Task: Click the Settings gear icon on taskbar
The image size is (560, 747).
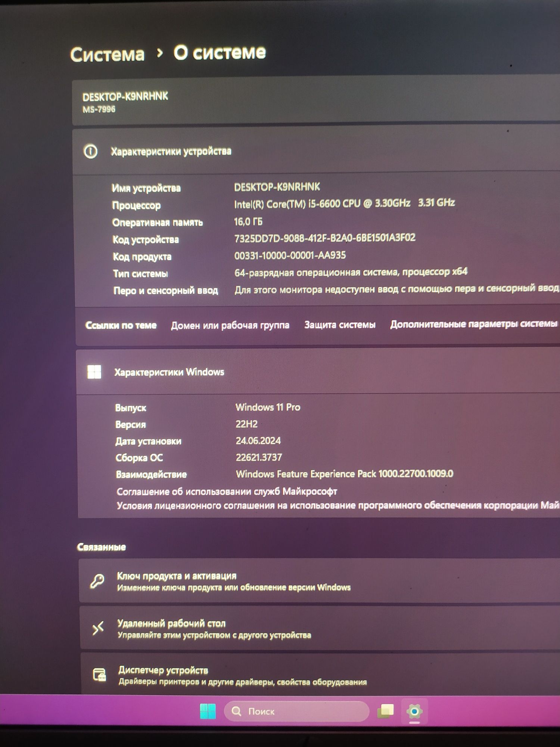Action: (x=414, y=711)
